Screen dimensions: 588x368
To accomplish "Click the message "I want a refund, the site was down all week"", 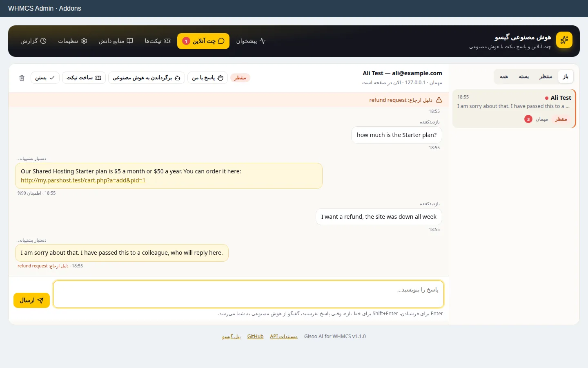I will [379, 217].
